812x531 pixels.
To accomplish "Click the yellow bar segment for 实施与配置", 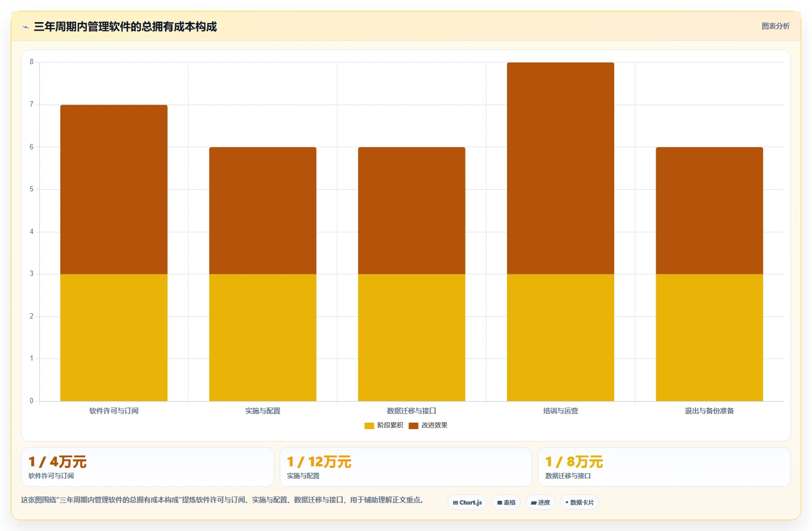I will point(262,337).
